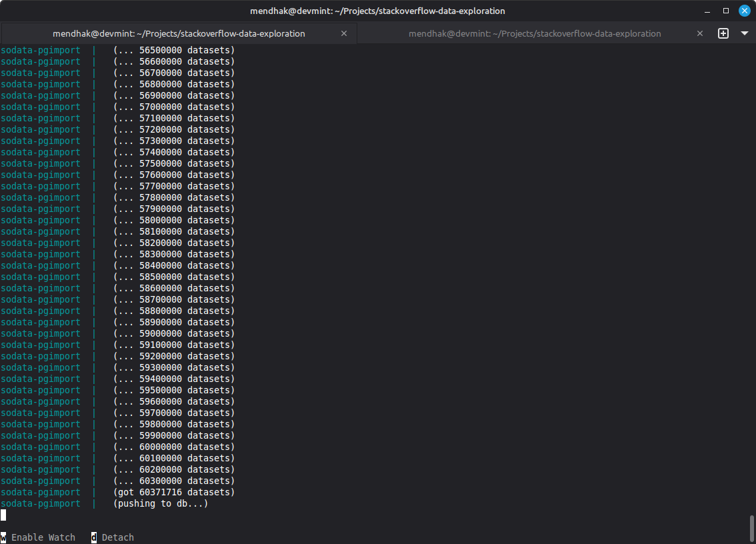
Task: Close the active terminal tab
Action: tap(344, 33)
